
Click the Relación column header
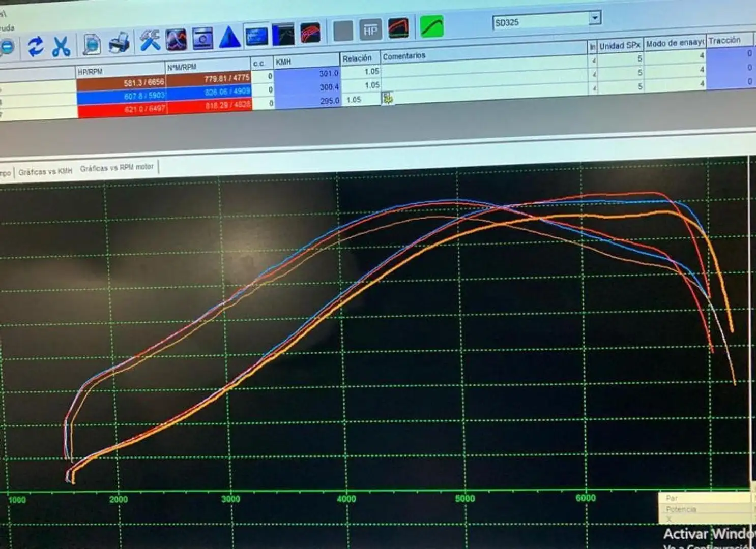[x=357, y=58]
